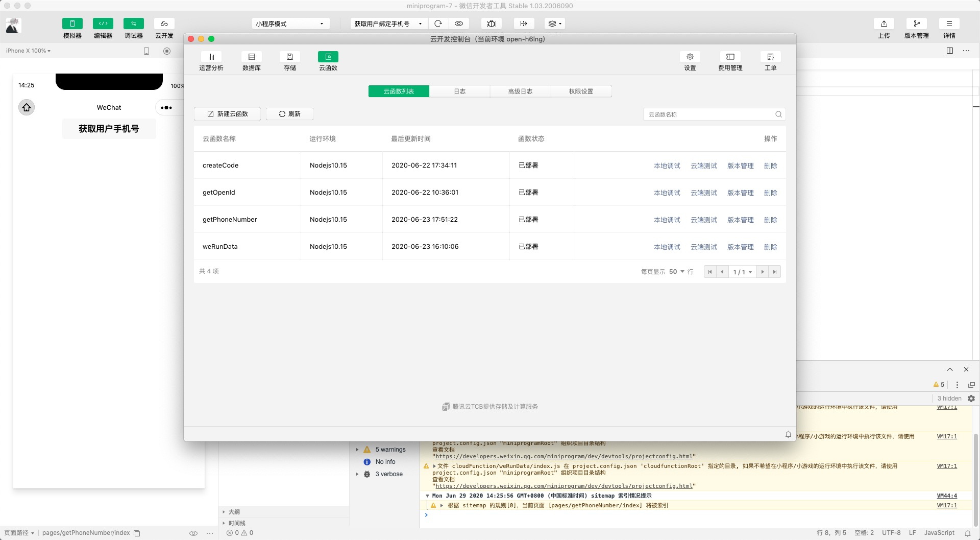Screen dimensions: 980x540
Task: Copy the page path with copy icon
Action: pyautogui.click(x=137, y=533)
